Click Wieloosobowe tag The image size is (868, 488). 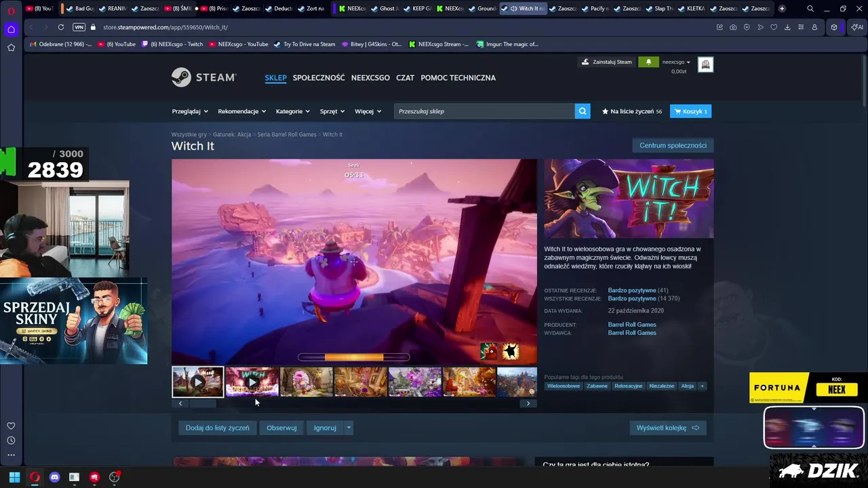[x=564, y=386]
